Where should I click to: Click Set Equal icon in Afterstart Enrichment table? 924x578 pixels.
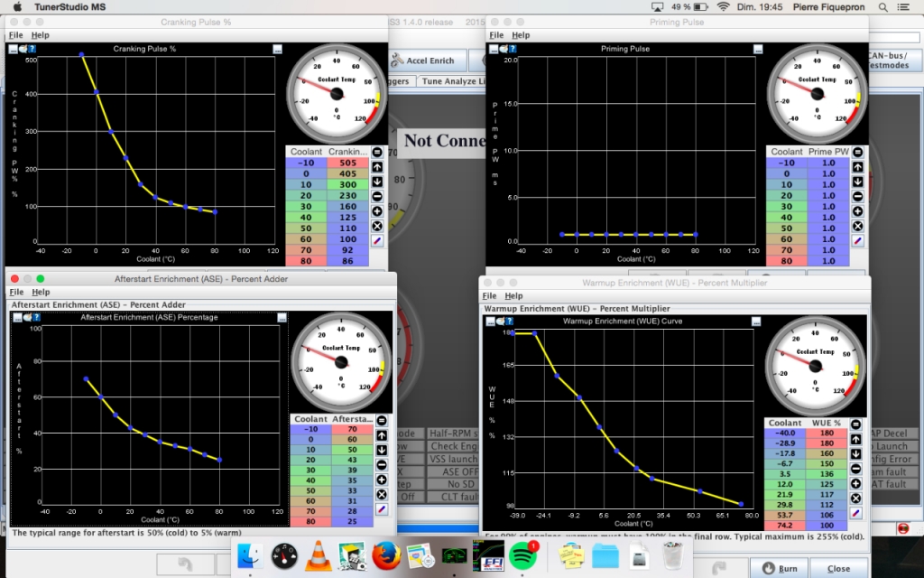tap(382, 421)
